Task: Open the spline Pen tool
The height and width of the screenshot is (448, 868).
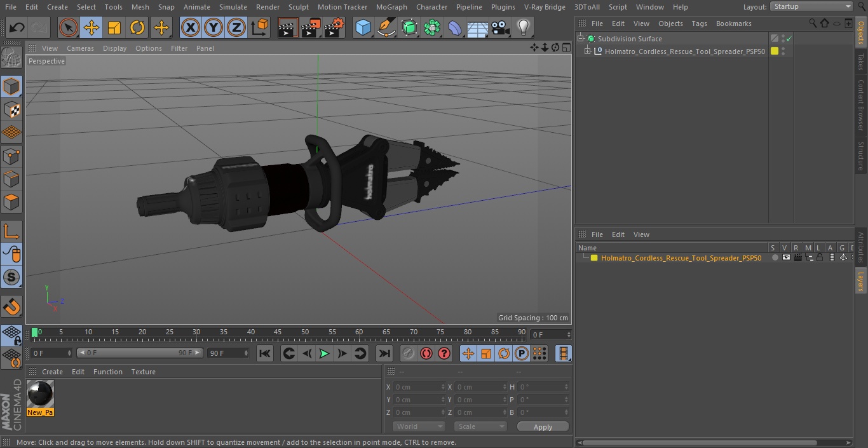Action: point(386,27)
